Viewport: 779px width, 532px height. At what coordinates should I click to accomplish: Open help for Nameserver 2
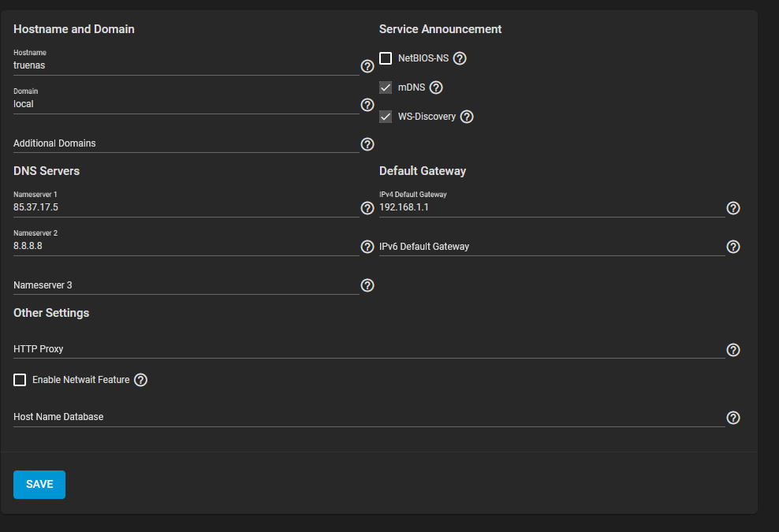[367, 247]
